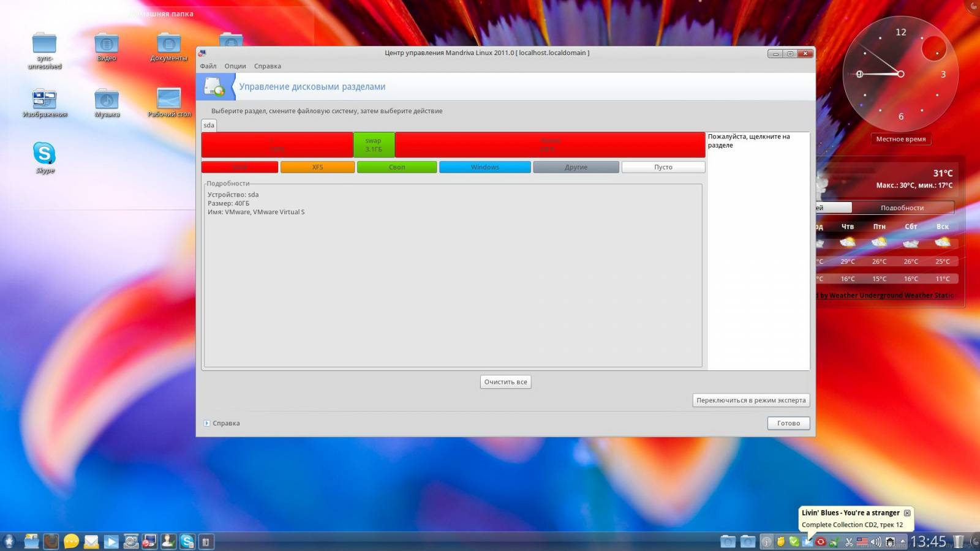980x551 pixels.
Task: Expand the Справка disclosure triangle
Action: tap(207, 423)
